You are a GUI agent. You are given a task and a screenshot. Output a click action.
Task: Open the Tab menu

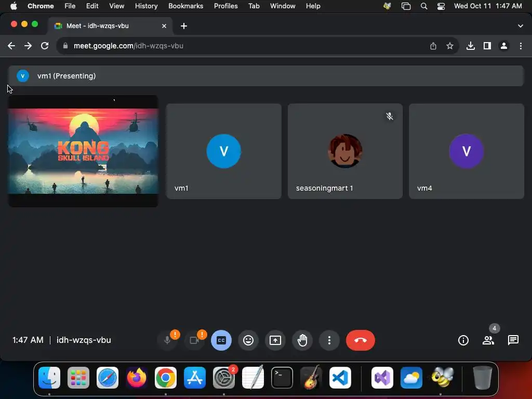(254, 6)
